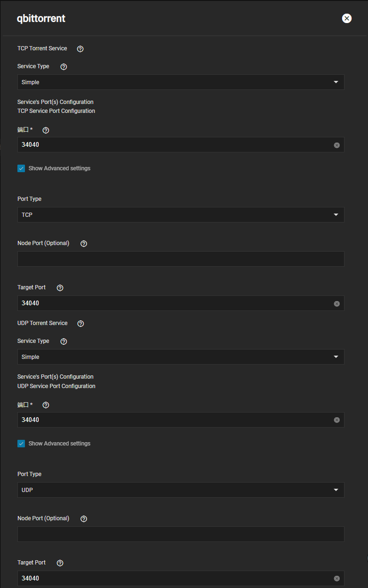The height and width of the screenshot is (588, 368).
Task: Click the qbittorrent panel title
Action: pyautogui.click(x=41, y=19)
